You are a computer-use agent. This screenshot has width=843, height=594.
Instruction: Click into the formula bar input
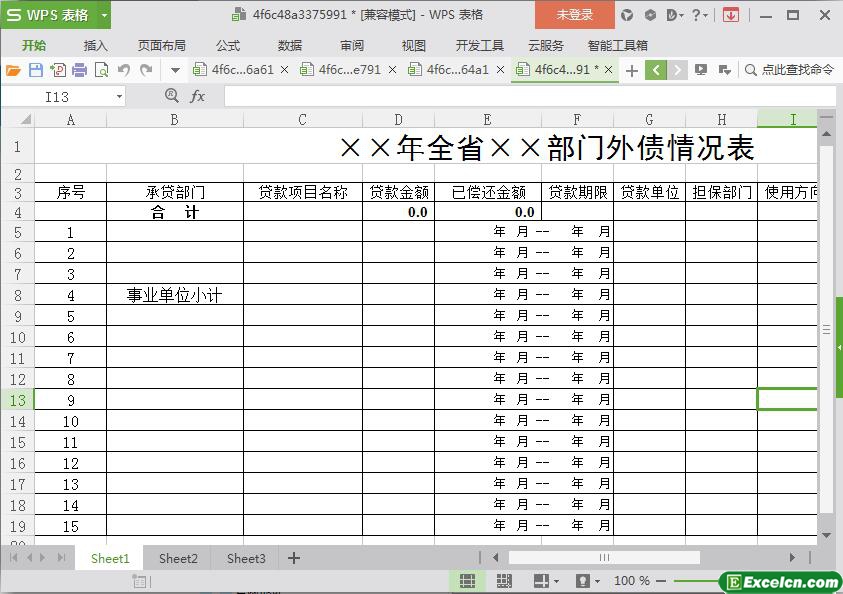(x=530, y=97)
